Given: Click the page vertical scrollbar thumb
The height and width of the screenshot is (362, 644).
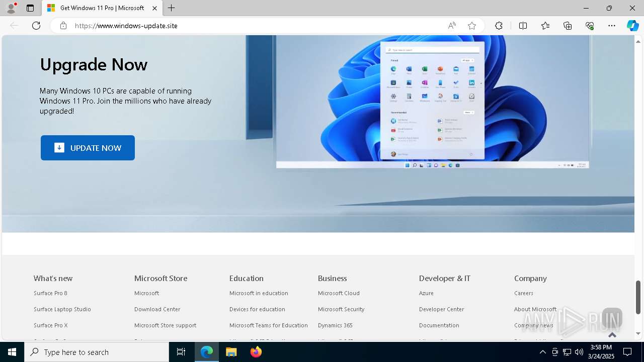Looking at the screenshot, I should tap(638, 297).
